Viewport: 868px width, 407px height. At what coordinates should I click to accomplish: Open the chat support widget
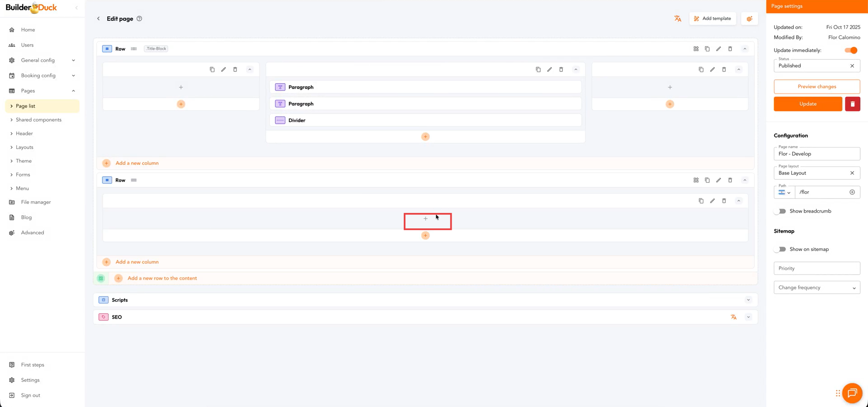852,393
